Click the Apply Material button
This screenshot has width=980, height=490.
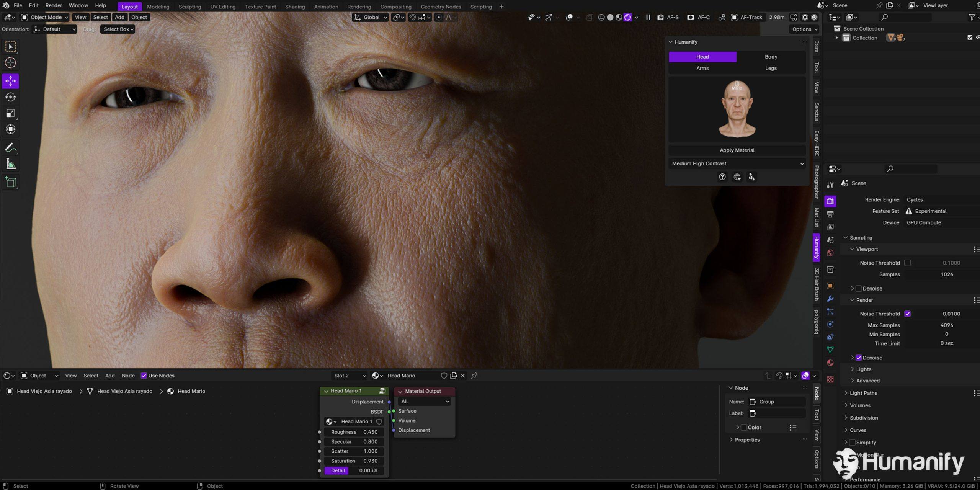[x=737, y=150]
